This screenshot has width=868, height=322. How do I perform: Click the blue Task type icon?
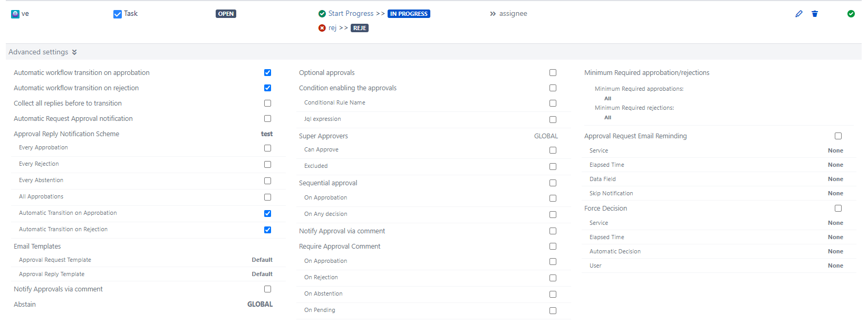click(x=118, y=14)
